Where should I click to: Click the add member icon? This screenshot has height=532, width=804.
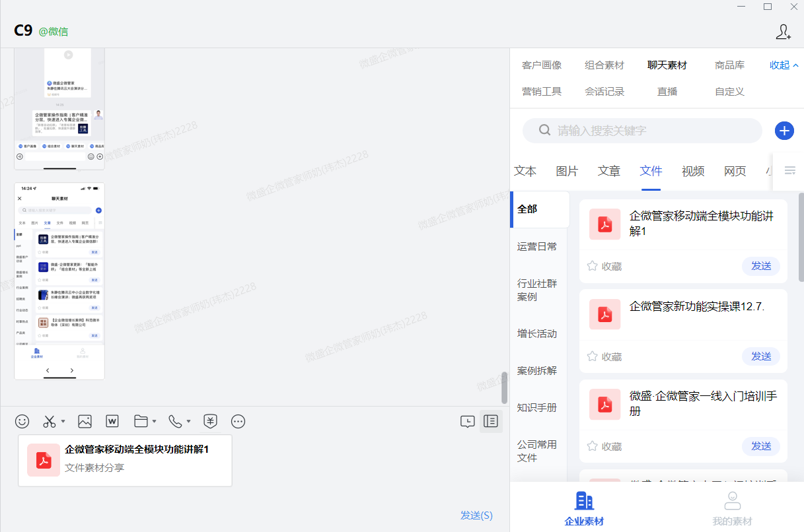[784, 31]
